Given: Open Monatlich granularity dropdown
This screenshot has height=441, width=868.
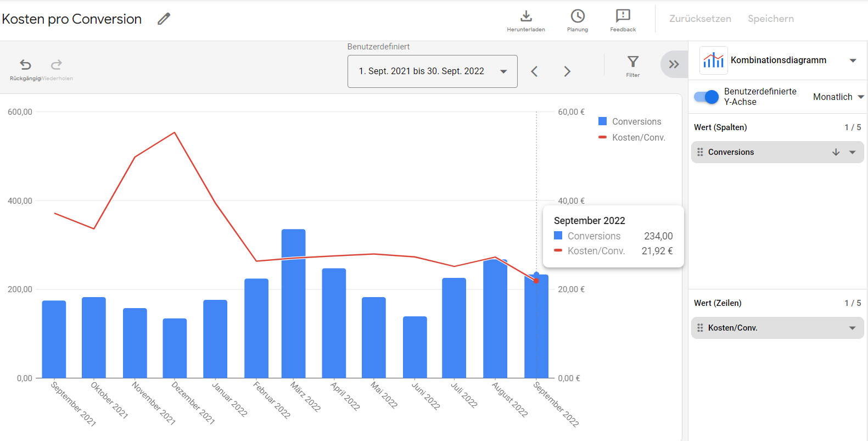Looking at the screenshot, I should click(838, 97).
